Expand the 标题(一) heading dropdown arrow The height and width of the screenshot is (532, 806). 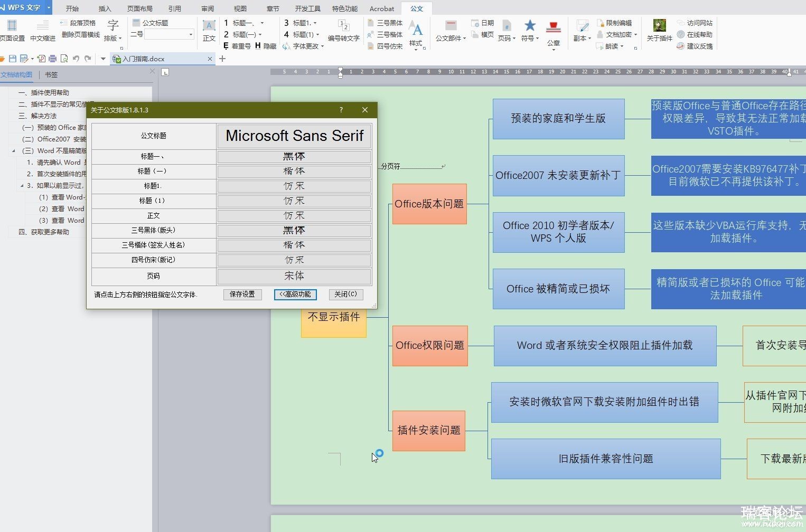pyautogui.click(x=260, y=35)
